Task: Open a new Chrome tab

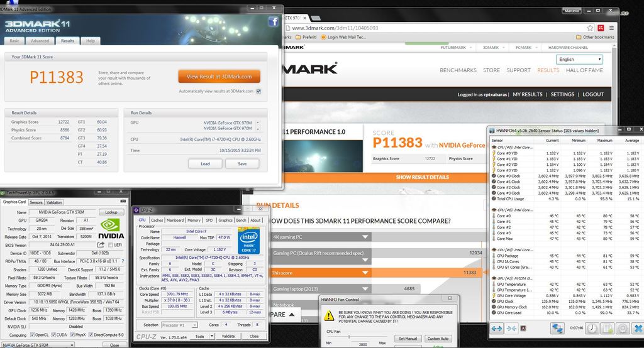Action: tap(316, 18)
